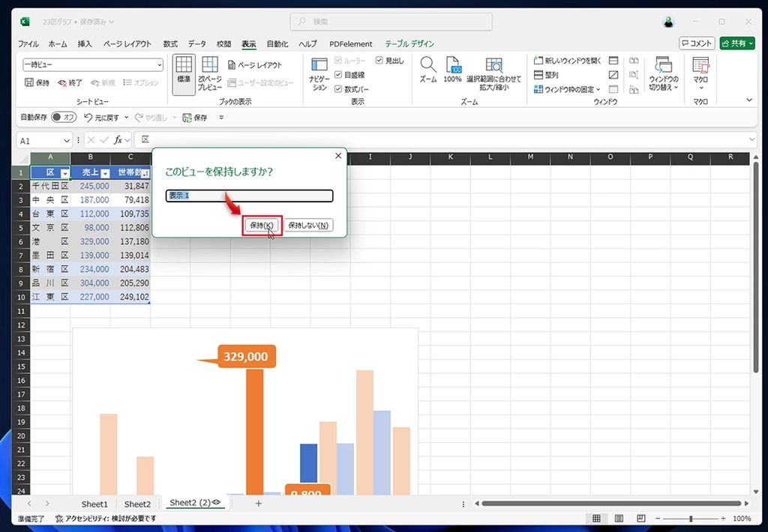Open the Name Box dropdown arrow
The image size is (768, 532).
click(x=67, y=141)
